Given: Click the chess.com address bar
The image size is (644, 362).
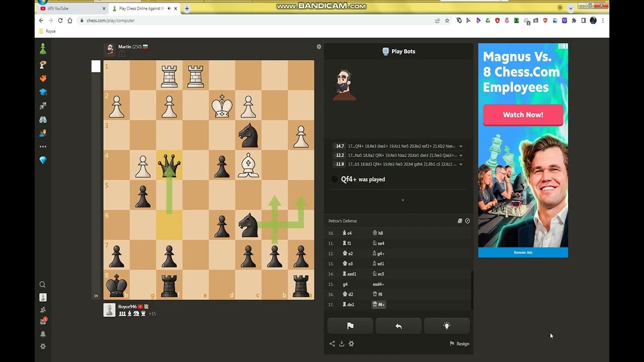Looking at the screenshot, I should click(x=257, y=21).
